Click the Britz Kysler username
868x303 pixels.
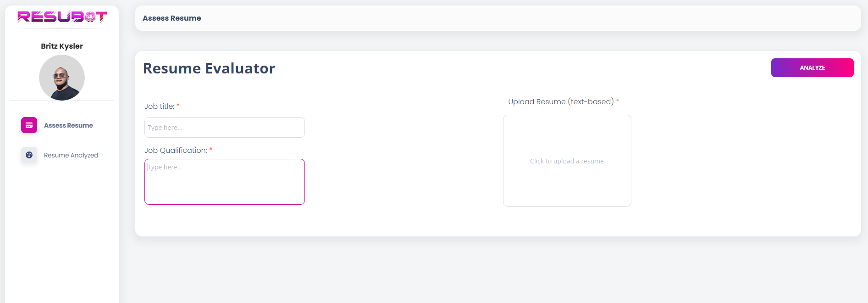click(62, 46)
